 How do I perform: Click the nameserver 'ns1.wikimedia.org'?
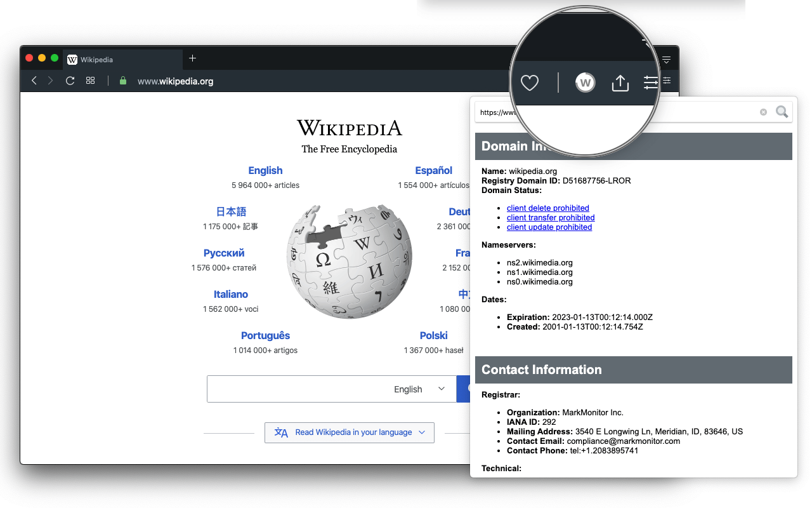click(540, 272)
